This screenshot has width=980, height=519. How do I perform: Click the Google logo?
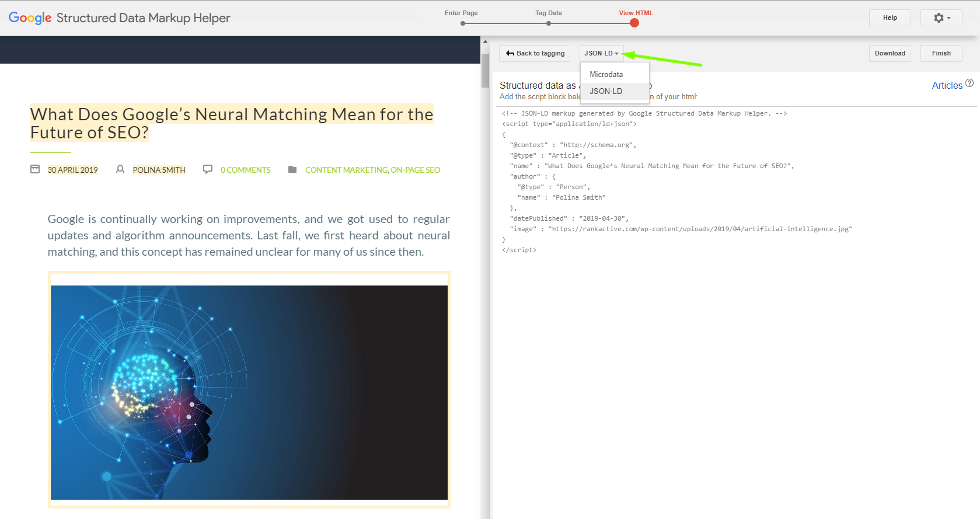pyautogui.click(x=30, y=18)
